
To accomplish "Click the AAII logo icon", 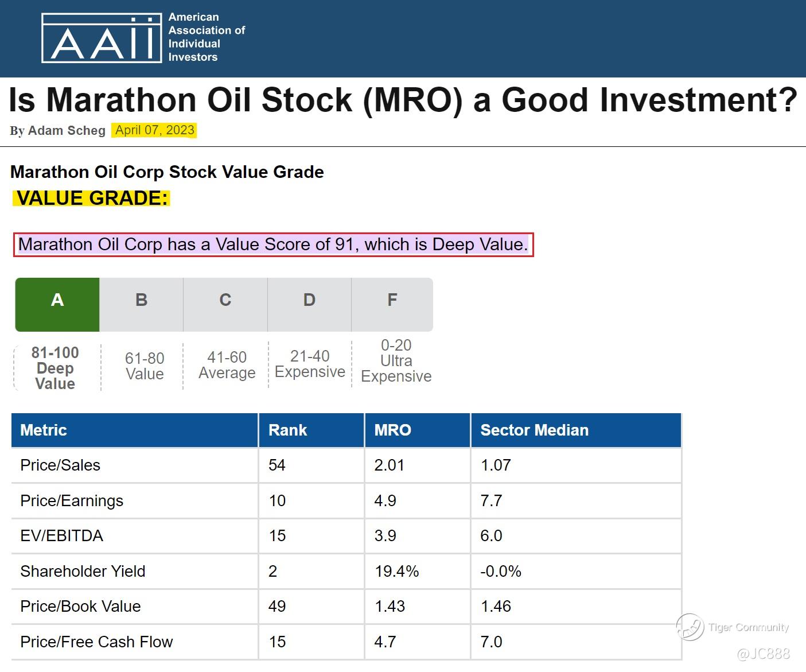I will [x=102, y=38].
